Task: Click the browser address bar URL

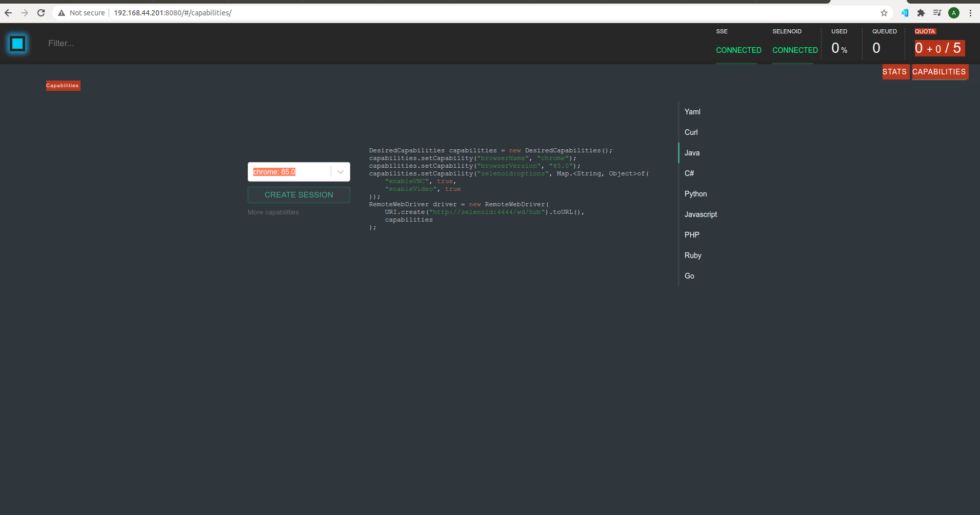Action: [172, 13]
